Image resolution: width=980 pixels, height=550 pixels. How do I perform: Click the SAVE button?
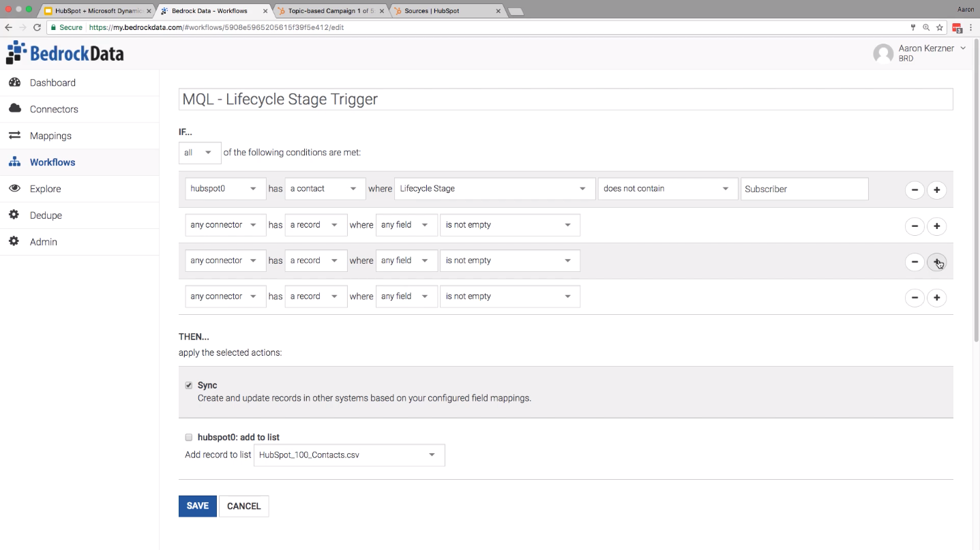pyautogui.click(x=198, y=506)
